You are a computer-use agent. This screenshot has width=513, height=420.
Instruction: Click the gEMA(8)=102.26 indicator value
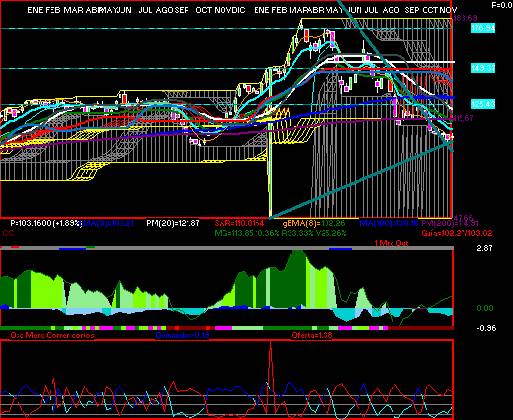coord(314,223)
